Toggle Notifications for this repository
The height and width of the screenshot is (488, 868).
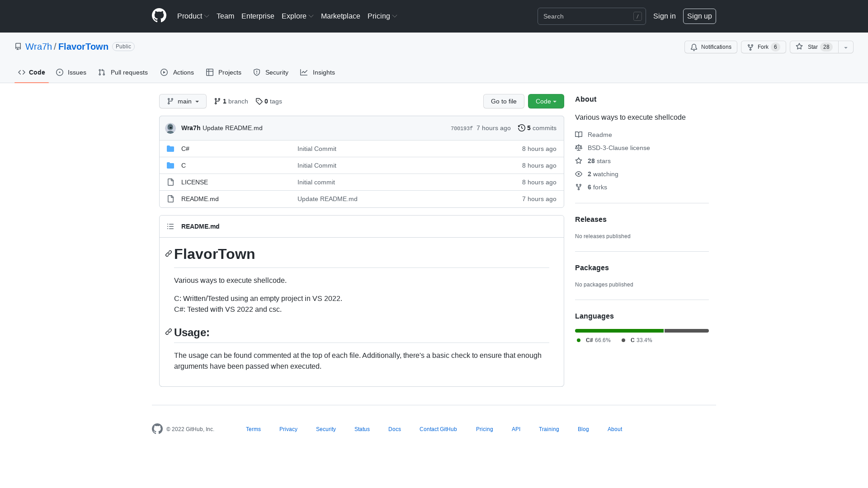pyautogui.click(x=711, y=47)
